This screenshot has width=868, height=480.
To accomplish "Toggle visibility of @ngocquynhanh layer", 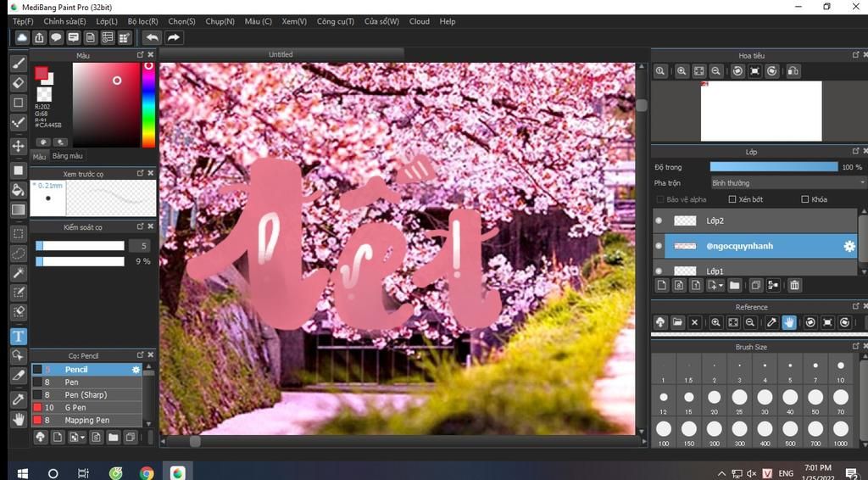I will (659, 246).
